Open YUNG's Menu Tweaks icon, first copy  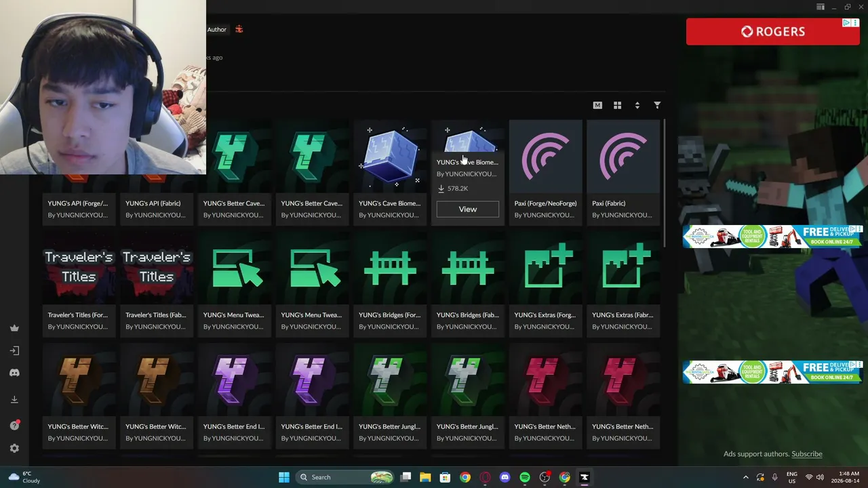(x=234, y=269)
